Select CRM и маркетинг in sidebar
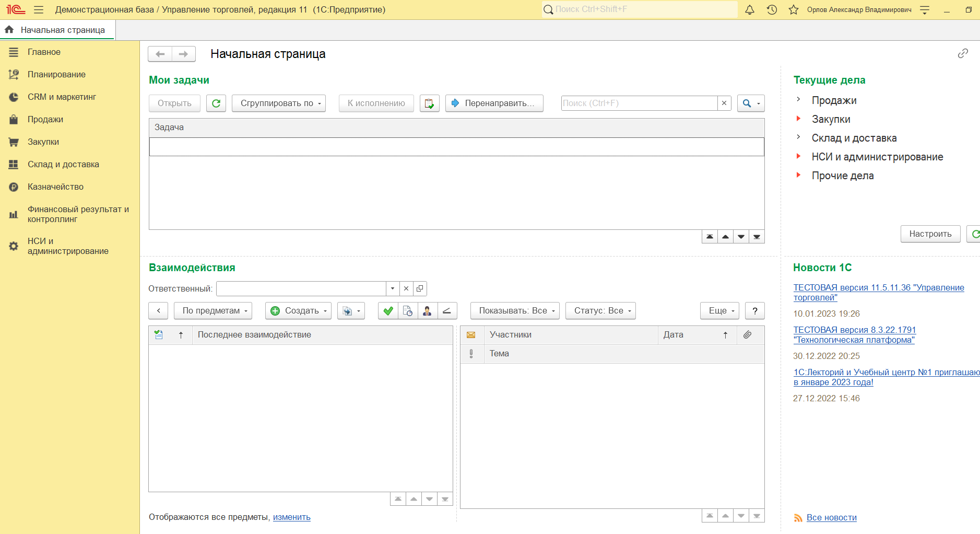The width and height of the screenshot is (980, 534). 62,97
